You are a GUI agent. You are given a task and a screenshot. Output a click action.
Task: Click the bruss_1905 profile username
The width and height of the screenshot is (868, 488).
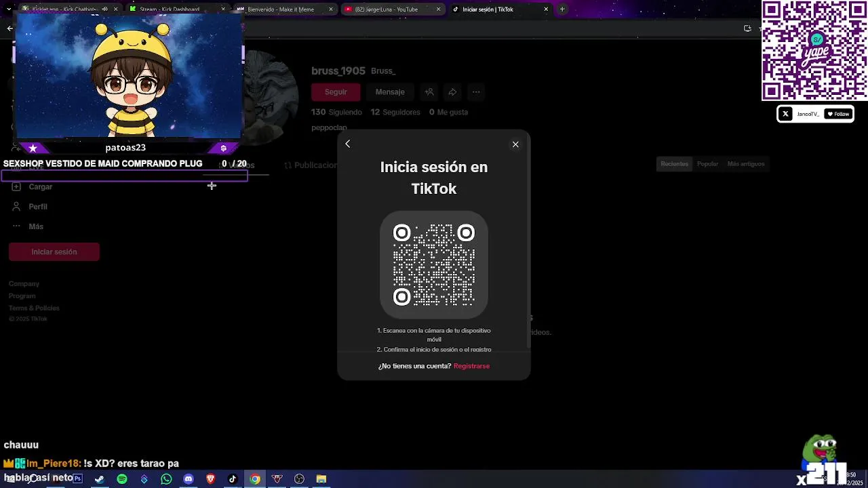[x=338, y=70]
